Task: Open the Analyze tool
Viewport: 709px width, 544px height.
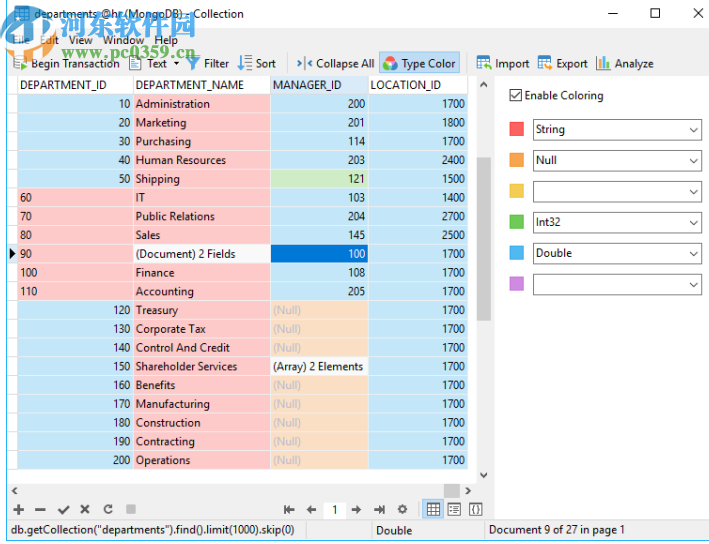Action: [624, 63]
